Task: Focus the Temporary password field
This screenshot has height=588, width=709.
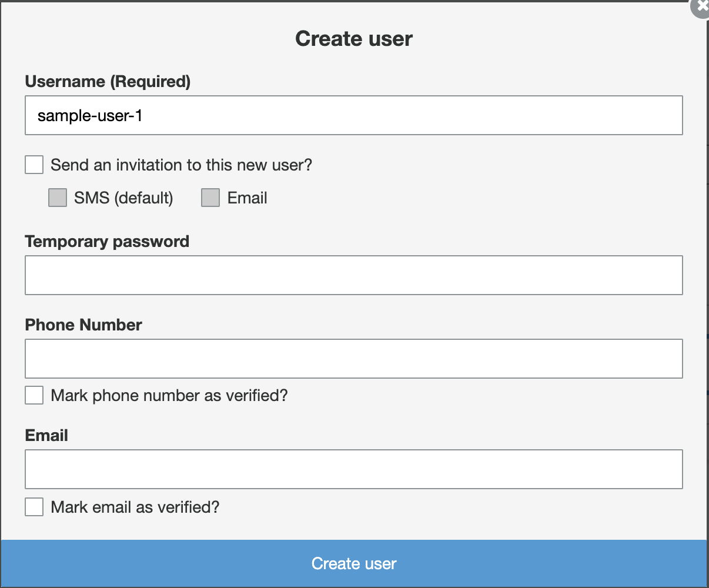Action: pos(353,275)
